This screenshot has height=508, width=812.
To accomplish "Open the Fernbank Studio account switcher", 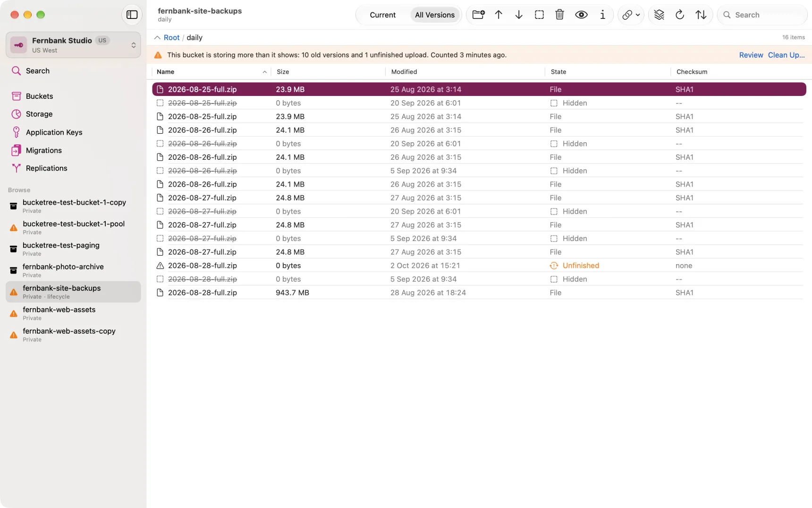I will (x=73, y=45).
